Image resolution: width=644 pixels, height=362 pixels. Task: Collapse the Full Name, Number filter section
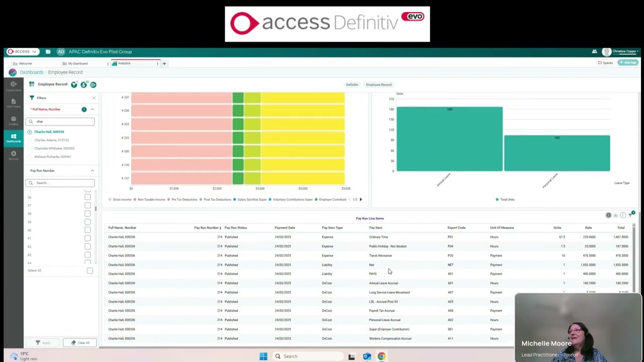[92, 109]
